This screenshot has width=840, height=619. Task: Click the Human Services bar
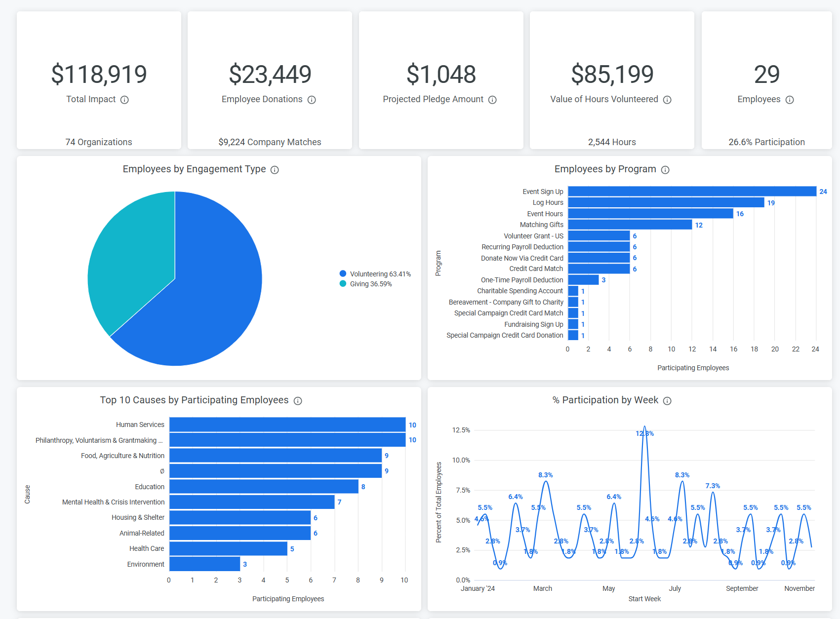click(287, 425)
